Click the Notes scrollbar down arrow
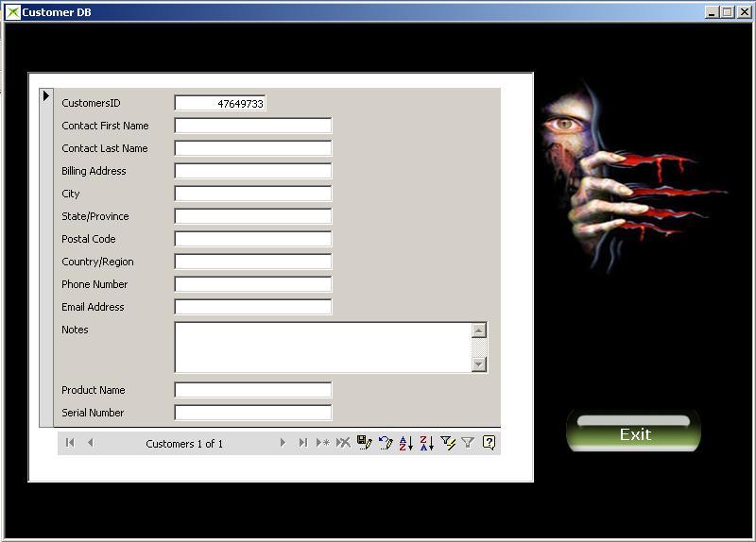The image size is (756, 542). [x=478, y=364]
